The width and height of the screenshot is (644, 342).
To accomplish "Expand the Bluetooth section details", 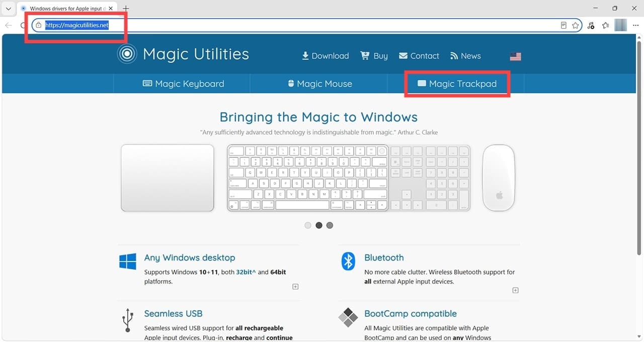I will coord(515,290).
